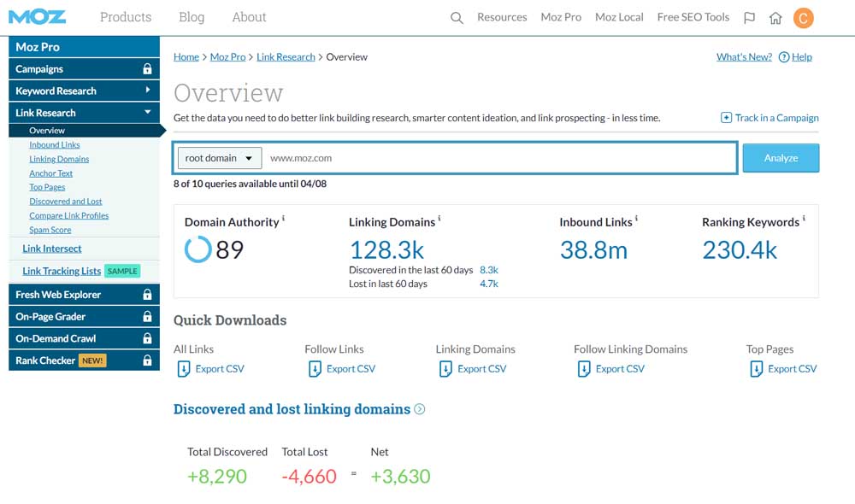This screenshot has width=855, height=504.
Task: Open the Products menu
Action: click(x=126, y=17)
